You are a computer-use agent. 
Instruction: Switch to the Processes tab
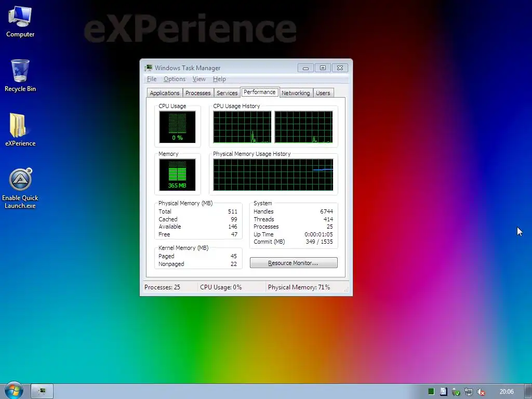198,93
